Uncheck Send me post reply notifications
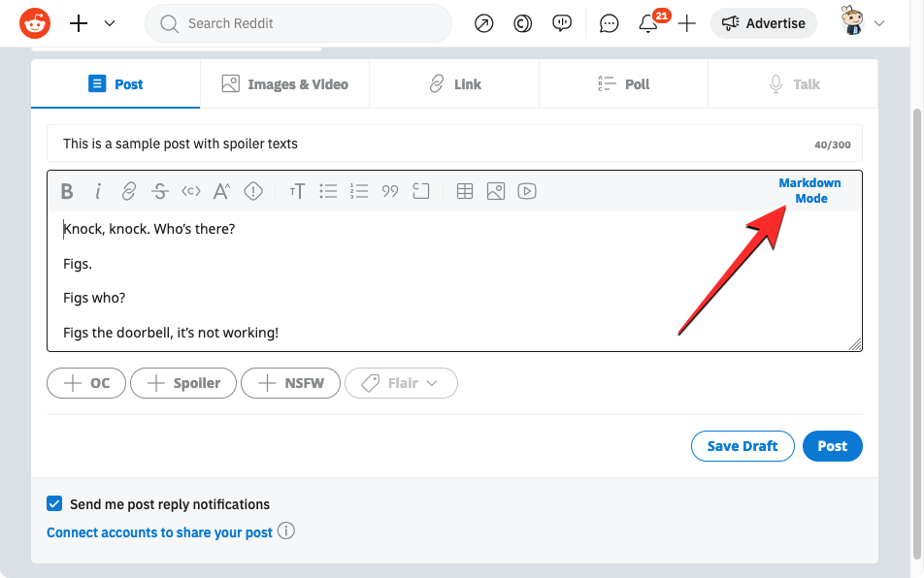The image size is (924, 578). point(54,504)
